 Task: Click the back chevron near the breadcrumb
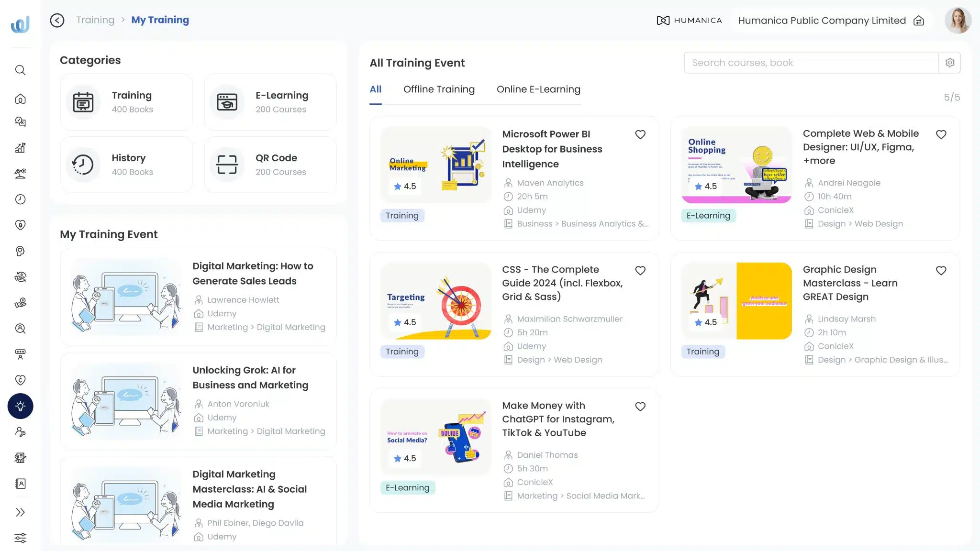click(x=57, y=20)
